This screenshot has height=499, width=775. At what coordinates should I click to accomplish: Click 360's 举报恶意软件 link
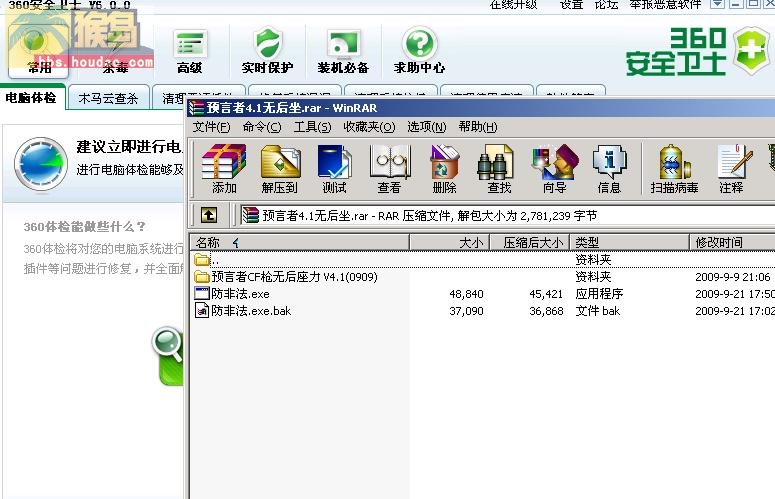[x=665, y=4]
